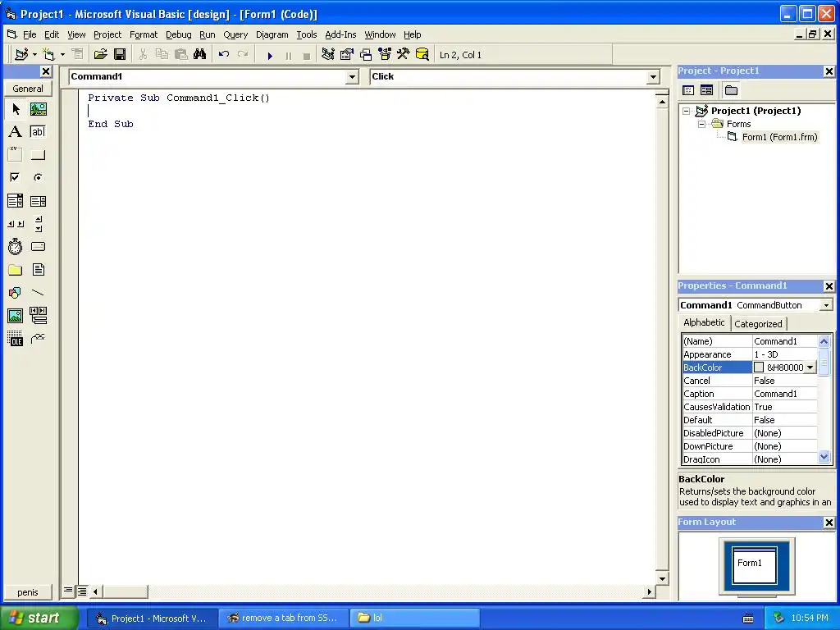This screenshot has height=630, width=840.
Task: Open the Click procedure dropdown
Action: click(653, 77)
